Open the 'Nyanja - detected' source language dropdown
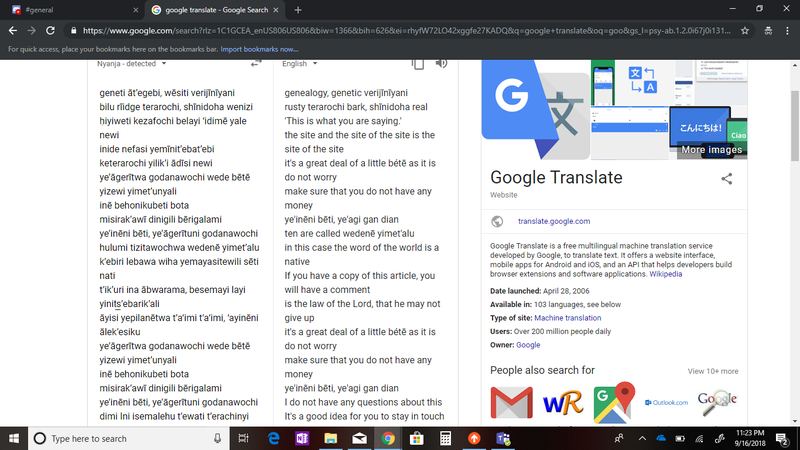The image size is (800, 450). [x=132, y=64]
